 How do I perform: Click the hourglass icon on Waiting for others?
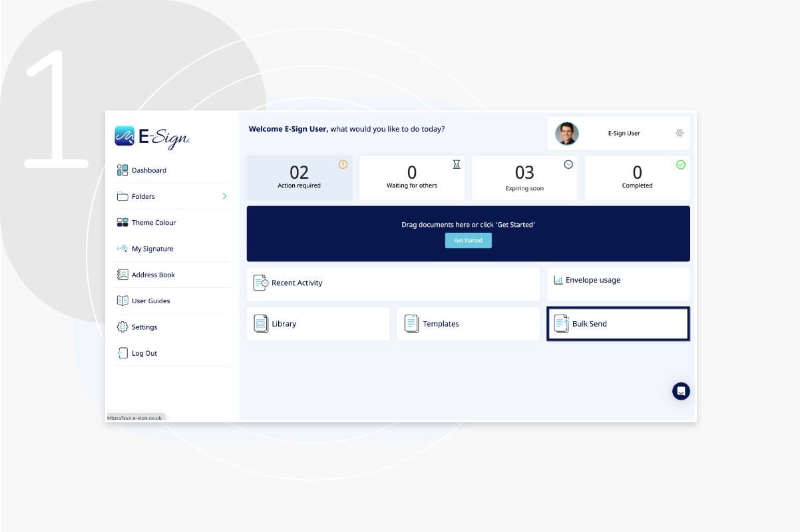coord(457,164)
